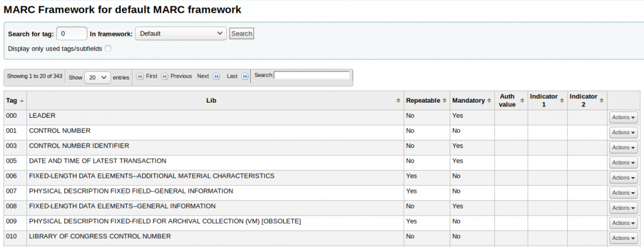Click the Next pagination link
The height and width of the screenshot is (247, 644).
tap(203, 76)
